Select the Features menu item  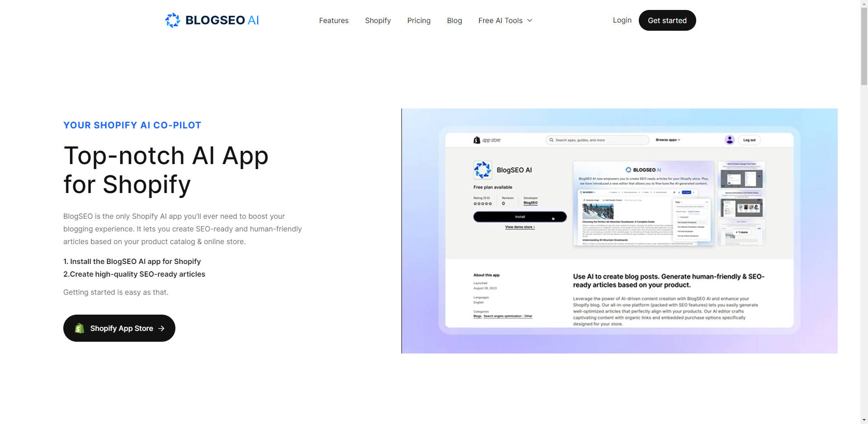334,20
